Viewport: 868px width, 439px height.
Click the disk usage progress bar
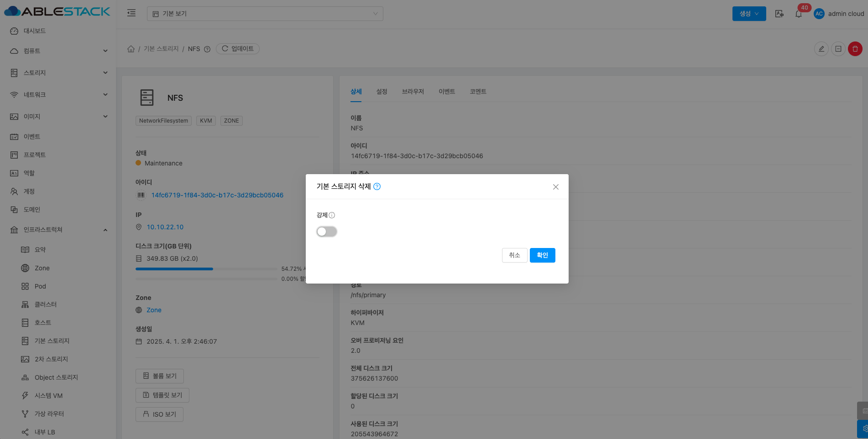coord(206,269)
